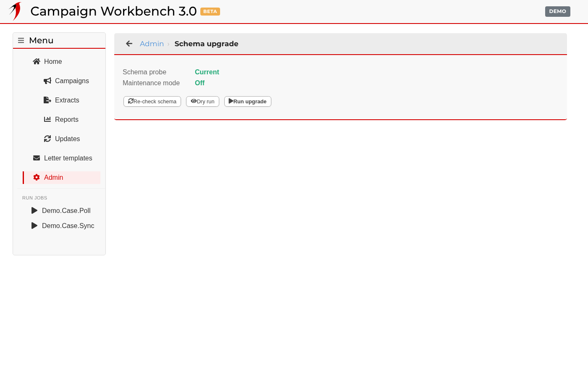Select Updates menu item
This screenshot has height=378, width=588.
67,139
